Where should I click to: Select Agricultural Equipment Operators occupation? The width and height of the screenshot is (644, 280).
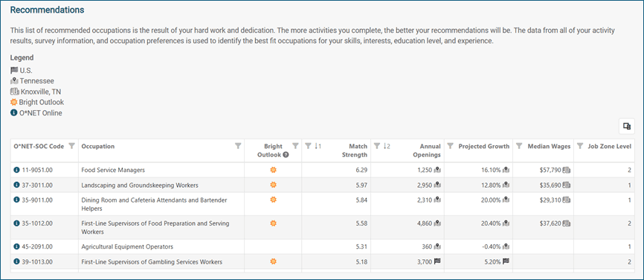pos(127,246)
